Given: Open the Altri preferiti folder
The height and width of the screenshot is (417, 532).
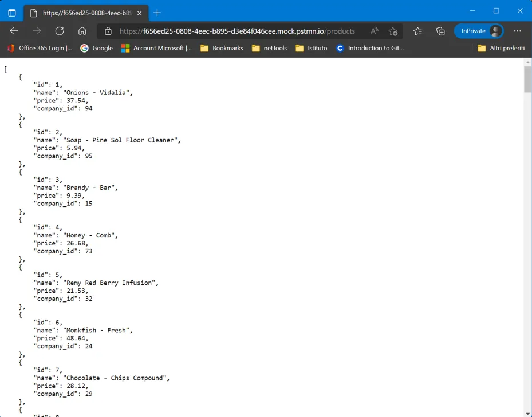Looking at the screenshot, I should (501, 48).
